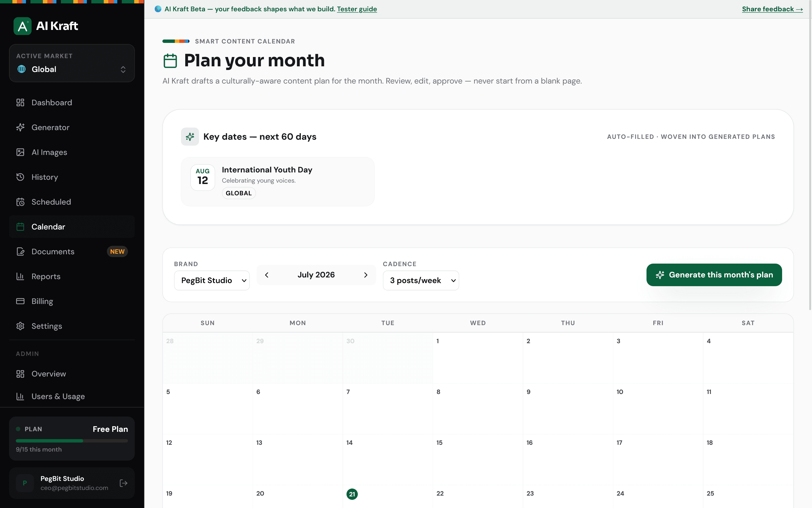Open History in the sidebar
This screenshot has width=812, height=508.
pyautogui.click(x=72, y=177)
